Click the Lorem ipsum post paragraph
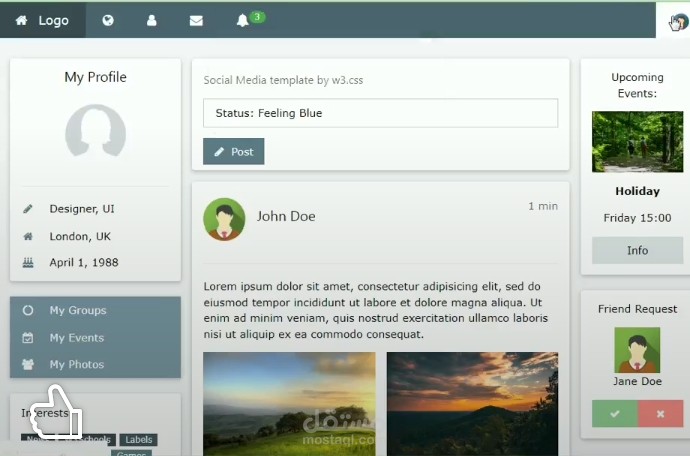 pos(376,310)
